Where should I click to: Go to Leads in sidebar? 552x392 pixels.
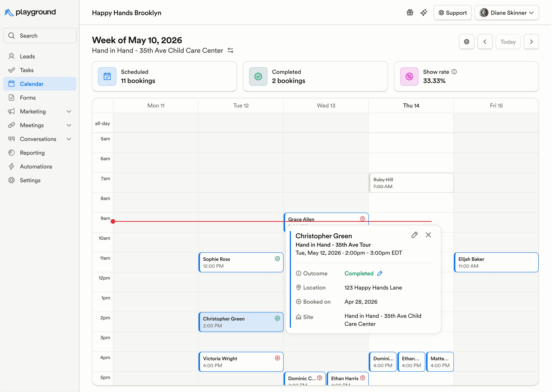pos(40,56)
